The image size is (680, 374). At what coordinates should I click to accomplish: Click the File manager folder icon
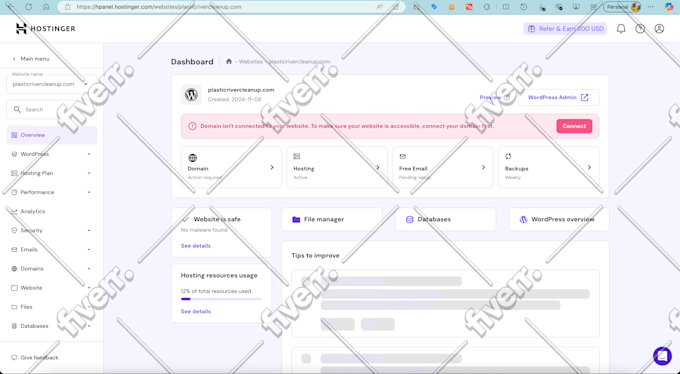click(x=296, y=220)
